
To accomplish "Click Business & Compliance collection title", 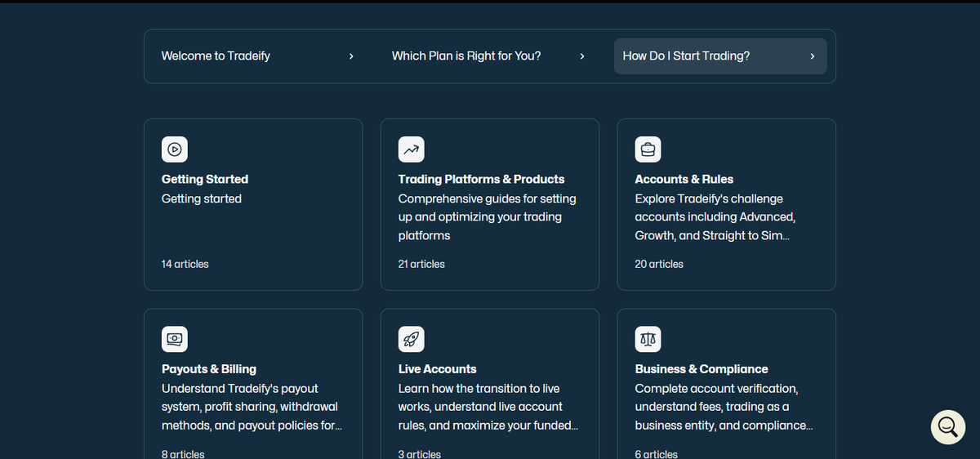I will 702,369.
